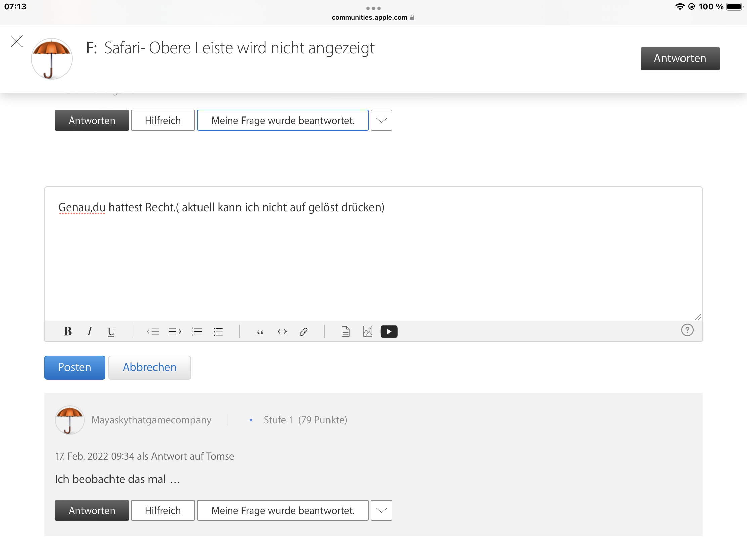Attach a document file
The width and height of the screenshot is (747, 560).
[x=346, y=331]
